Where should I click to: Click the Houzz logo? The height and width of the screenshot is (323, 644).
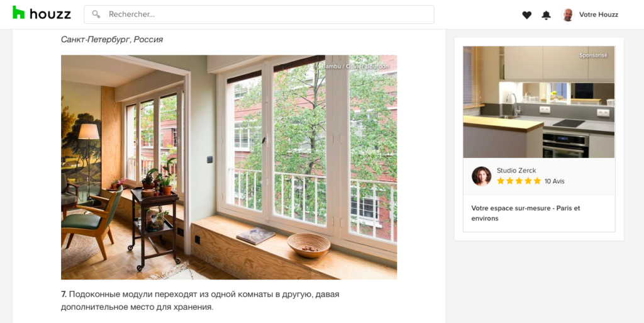tap(42, 13)
